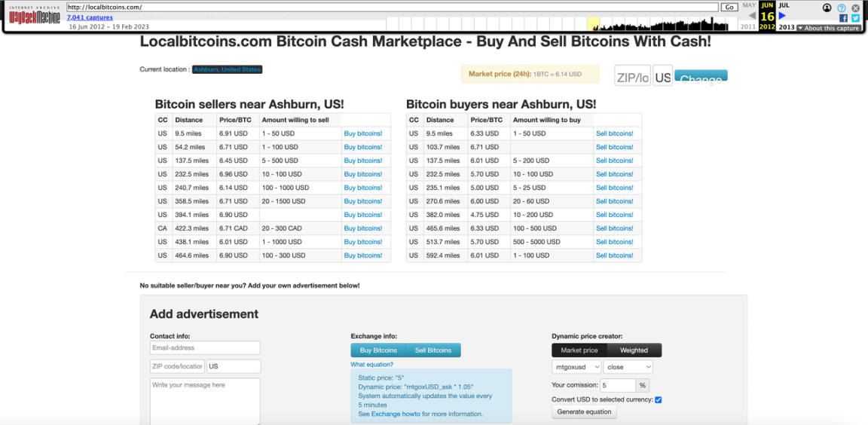
Task: Click the Wayback Machine logo
Action: (x=35, y=16)
